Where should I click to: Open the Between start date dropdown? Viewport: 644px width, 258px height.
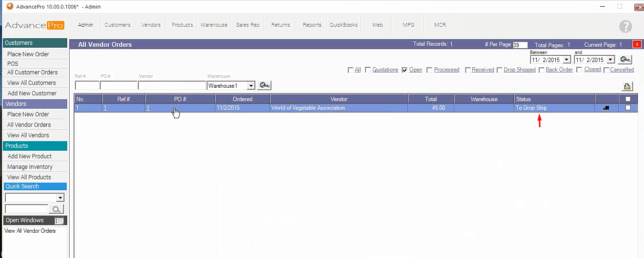[x=566, y=60]
